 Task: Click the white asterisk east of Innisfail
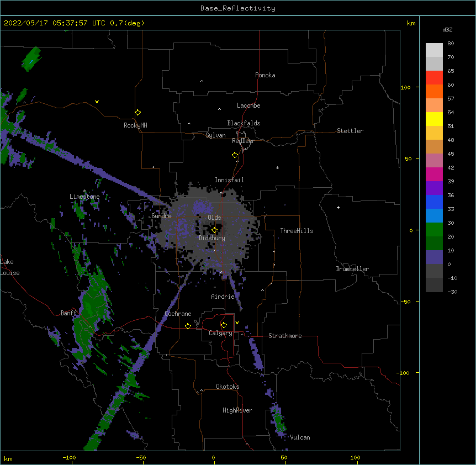pyautogui.click(x=277, y=167)
